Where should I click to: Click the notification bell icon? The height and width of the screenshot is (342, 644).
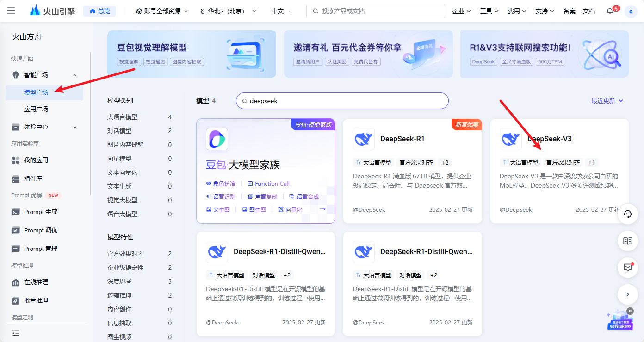pos(610,12)
